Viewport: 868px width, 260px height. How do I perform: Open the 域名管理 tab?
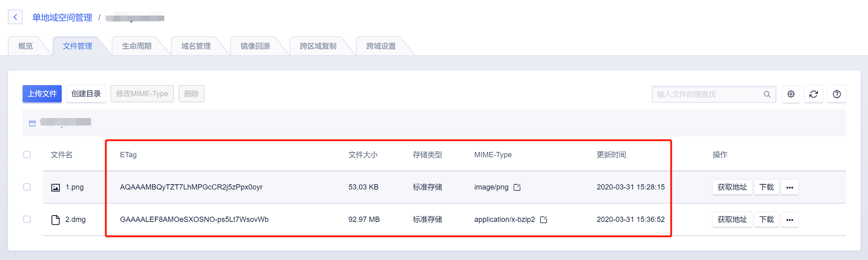click(x=196, y=46)
